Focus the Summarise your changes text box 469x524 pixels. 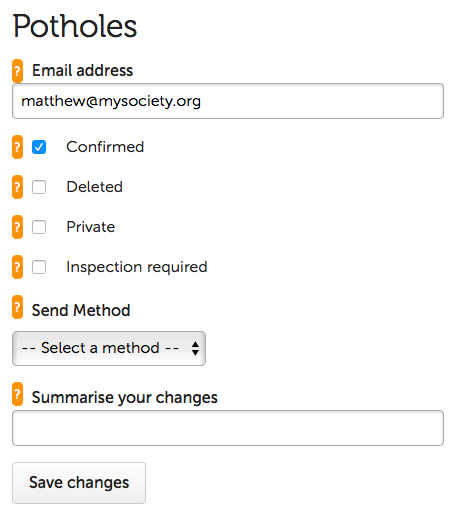pyautogui.click(x=228, y=428)
